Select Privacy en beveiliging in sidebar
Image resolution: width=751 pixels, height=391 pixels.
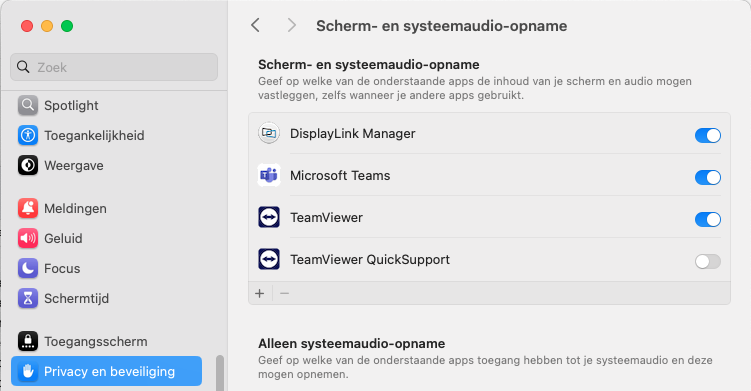(106, 371)
